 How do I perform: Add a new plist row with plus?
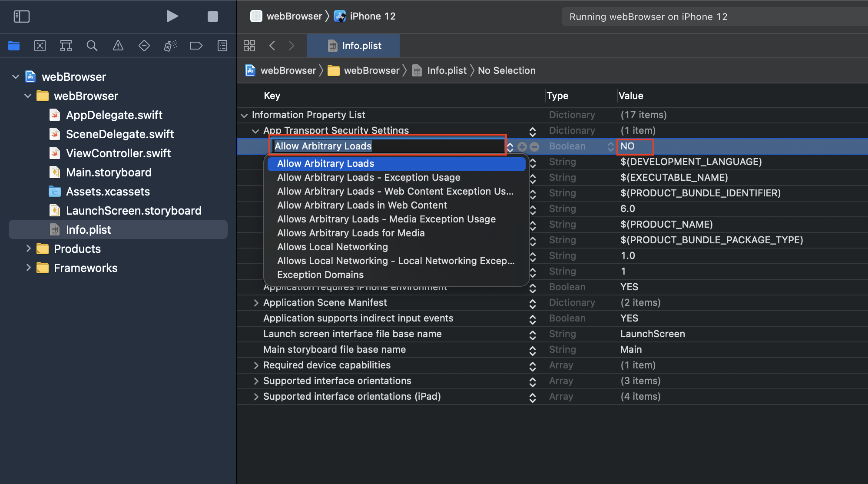tap(522, 147)
